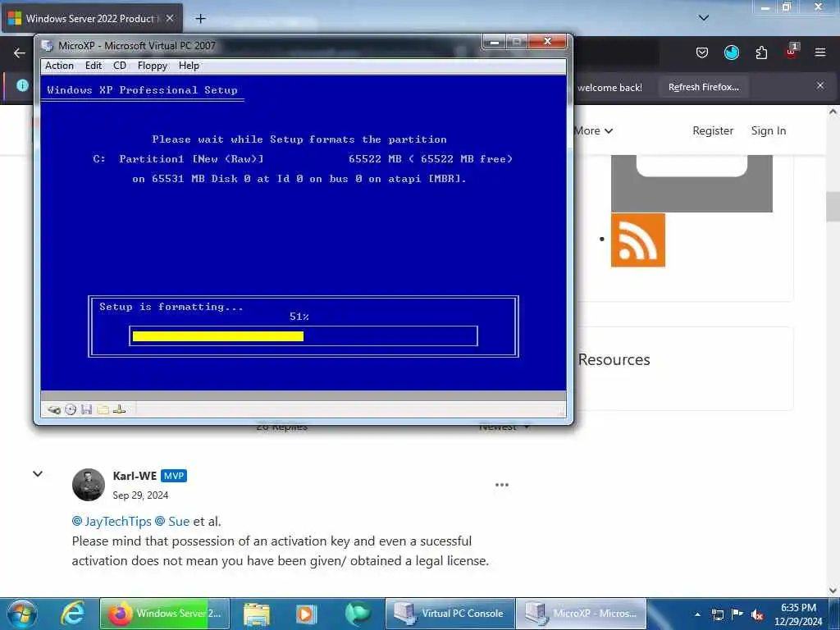Viewport: 840px width, 630px height.
Task: Expand the More dropdown in site navigation
Action: coord(594,130)
